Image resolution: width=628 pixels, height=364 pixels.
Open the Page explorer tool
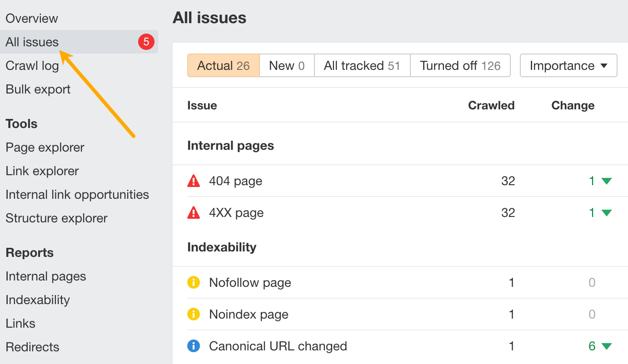45,147
